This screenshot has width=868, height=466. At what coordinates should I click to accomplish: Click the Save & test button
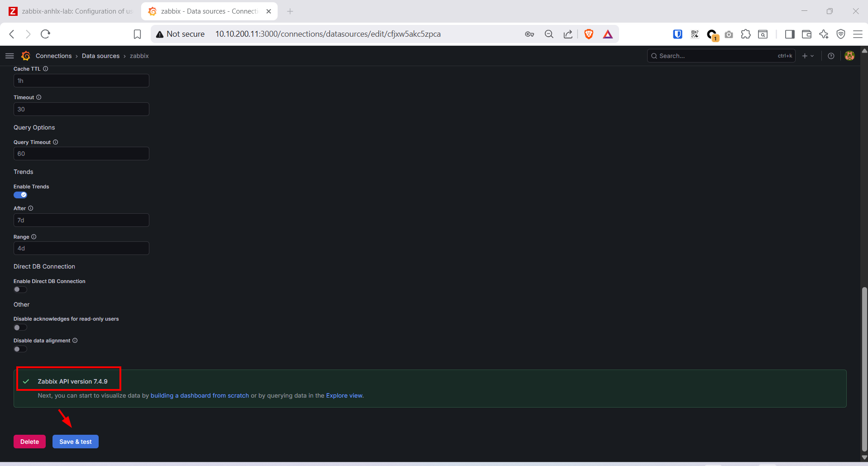pos(76,442)
